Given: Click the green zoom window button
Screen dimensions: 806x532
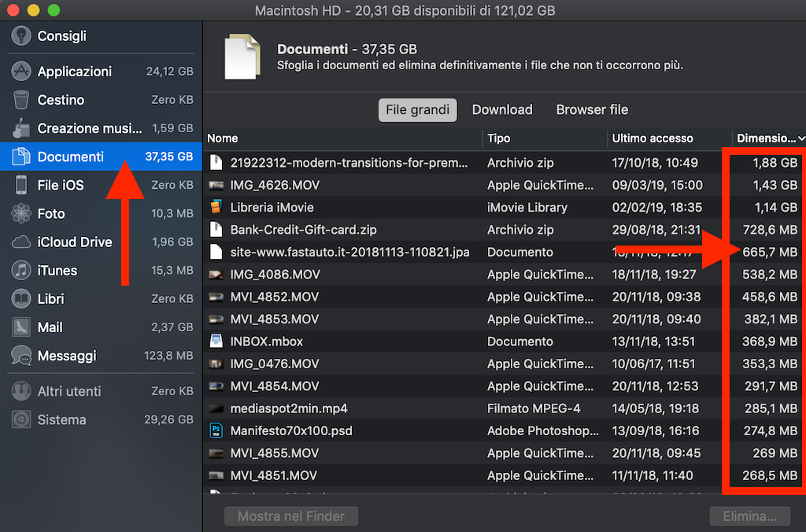Looking at the screenshot, I should [x=54, y=9].
